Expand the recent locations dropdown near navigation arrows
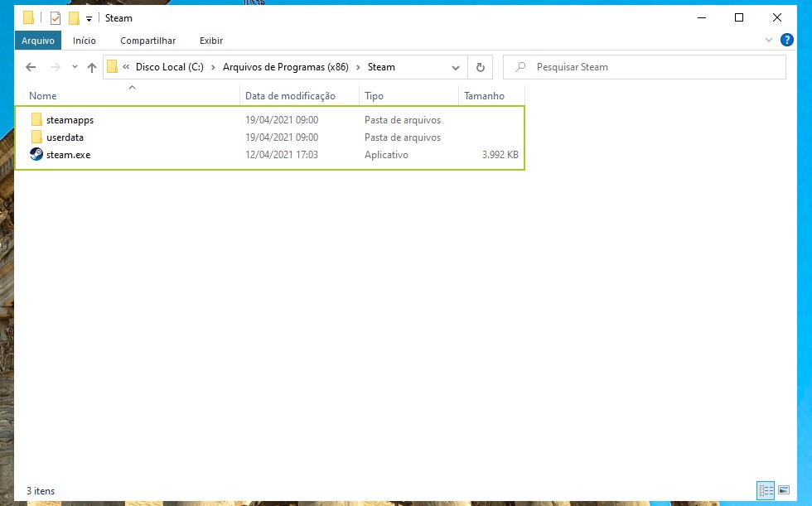The width and height of the screenshot is (812, 506). [75, 67]
